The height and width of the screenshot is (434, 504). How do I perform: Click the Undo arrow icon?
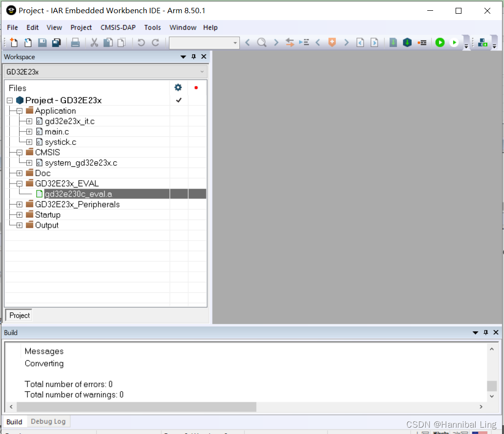coord(141,43)
